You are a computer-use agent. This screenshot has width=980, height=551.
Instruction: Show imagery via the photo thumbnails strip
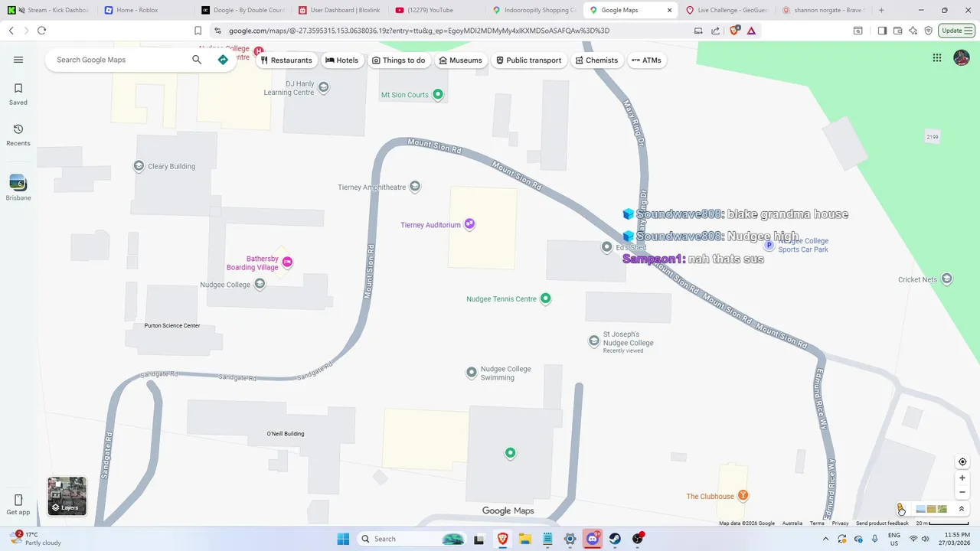[x=932, y=509]
